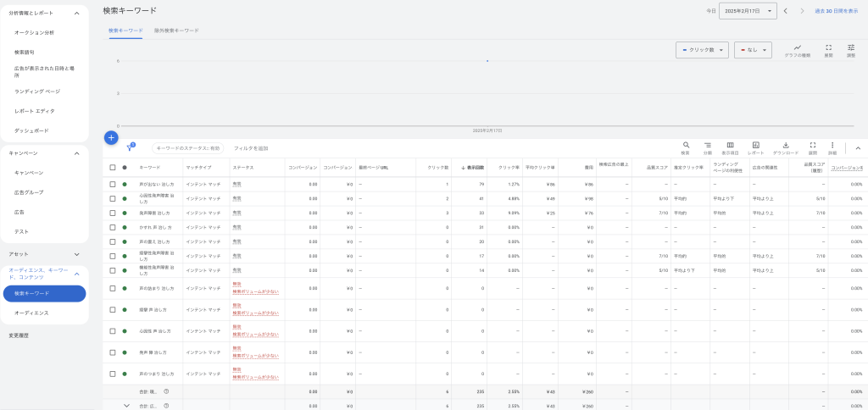The height and width of the screenshot is (410, 868).
Task: Open 分類 segment icon in table toolbar
Action: coord(708,147)
